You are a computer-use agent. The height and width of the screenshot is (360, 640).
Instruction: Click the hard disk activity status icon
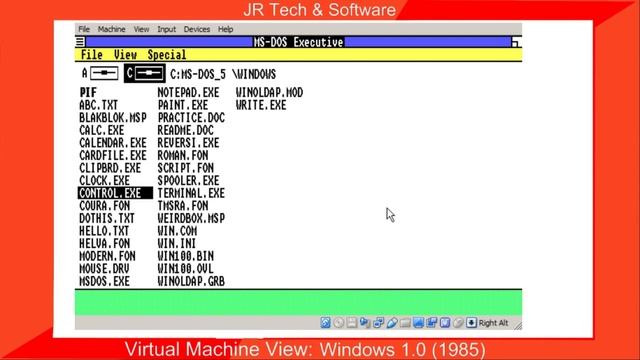325,323
